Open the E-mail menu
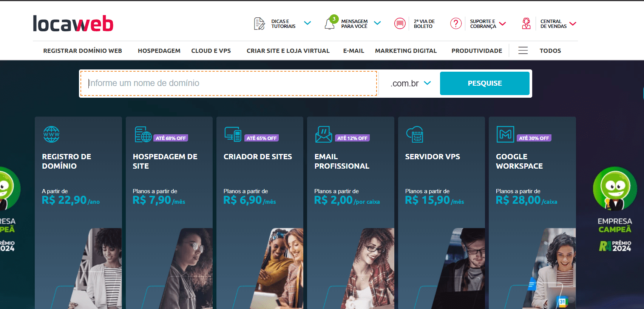 (354, 51)
